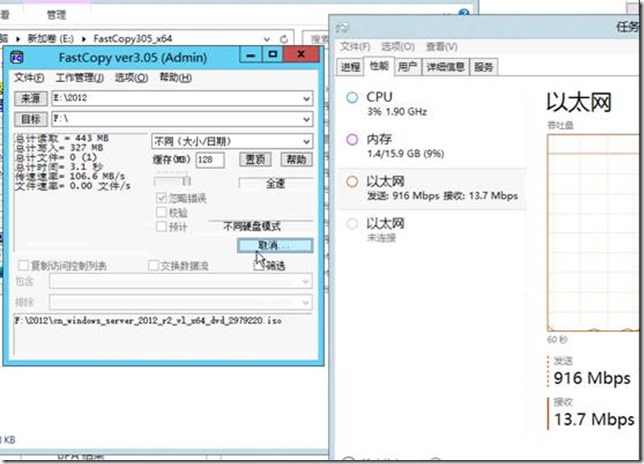
Task: Click the copying ISO file path text
Action: tap(148, 321)
